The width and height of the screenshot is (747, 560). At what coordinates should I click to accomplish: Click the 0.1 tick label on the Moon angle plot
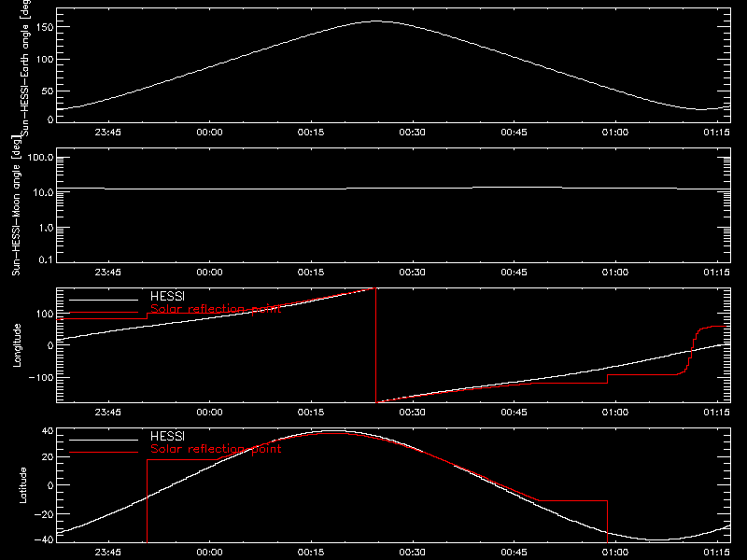(x=46, y=259)
